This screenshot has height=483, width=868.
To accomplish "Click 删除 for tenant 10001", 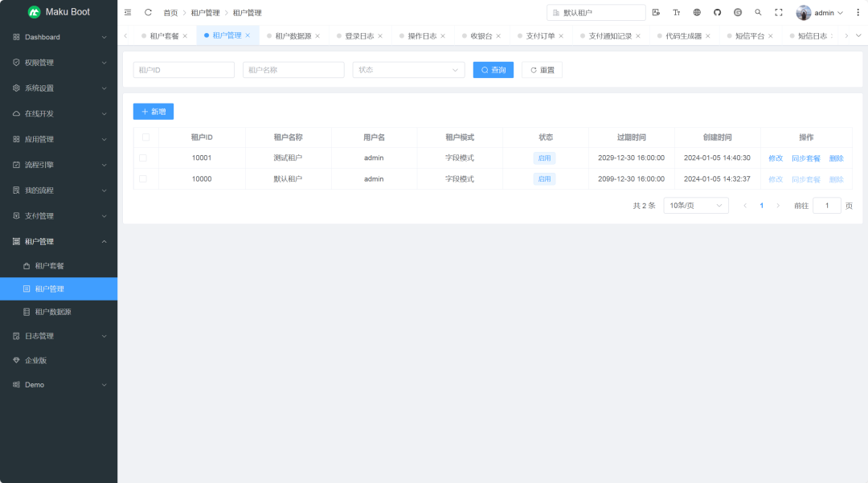I will coord(837,158).
